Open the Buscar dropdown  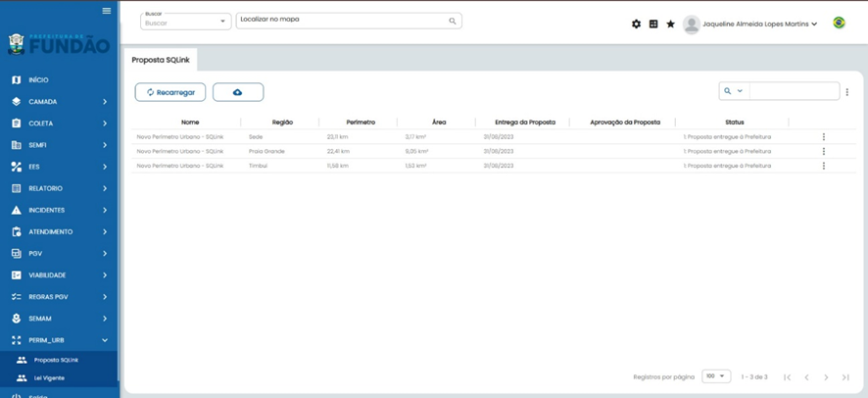tap(185, 22)
